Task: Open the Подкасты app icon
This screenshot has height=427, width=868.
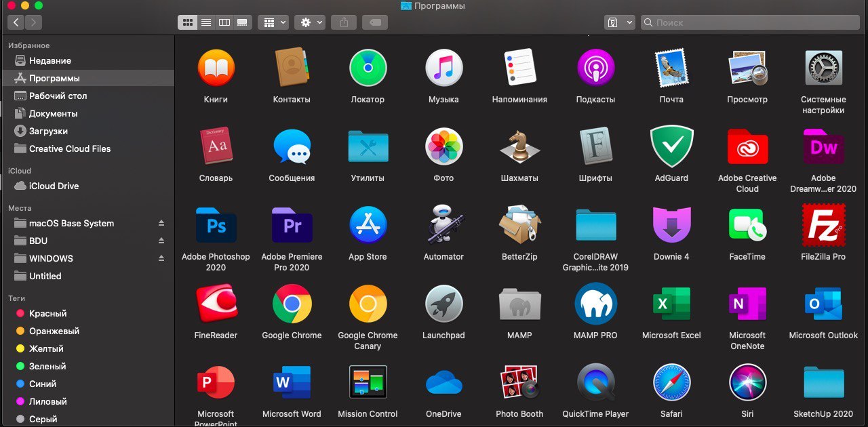Action: (x=595, y=68)
